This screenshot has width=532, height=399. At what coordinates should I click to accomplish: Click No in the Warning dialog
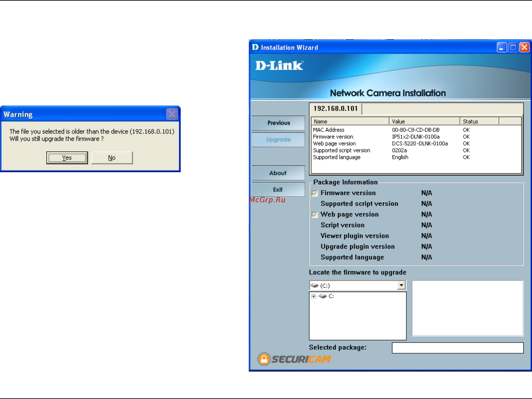click(x=112, y=158)
